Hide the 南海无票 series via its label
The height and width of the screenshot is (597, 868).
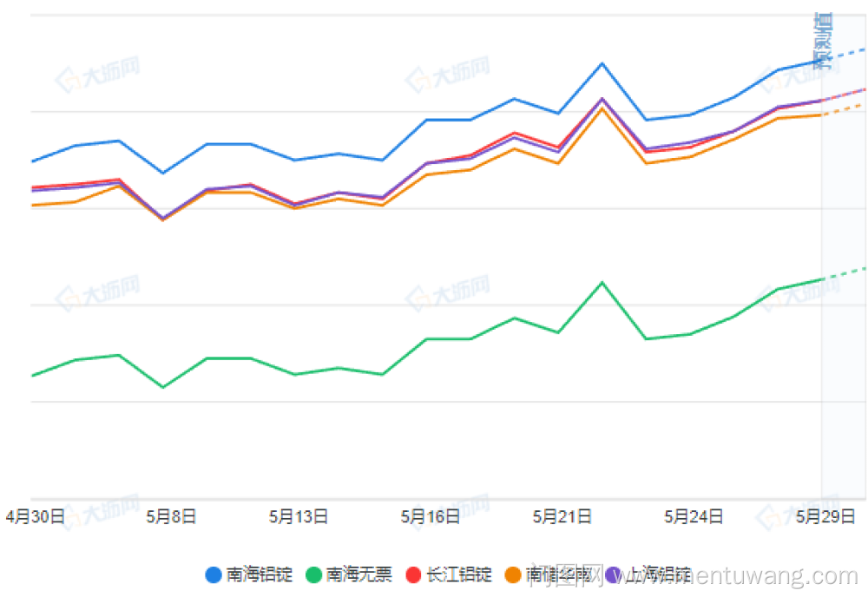[x=359, y=574]
